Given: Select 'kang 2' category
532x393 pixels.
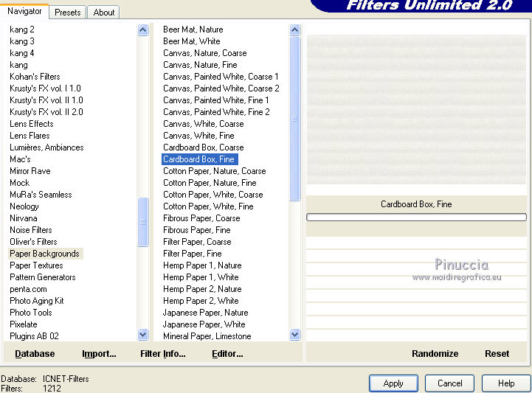Looking at the screenshot, I should coord(21,29).
